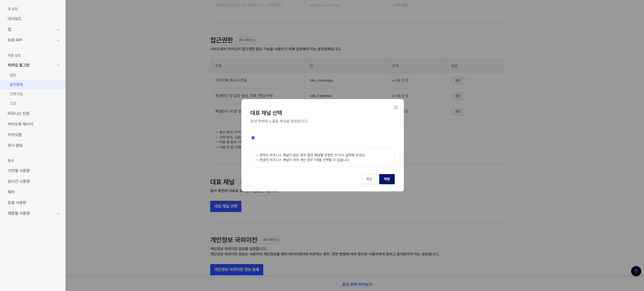Screen dimensions: 644x291
Task: Click the 대표 채널 선택 page button
Action: [x=226, y=206]
